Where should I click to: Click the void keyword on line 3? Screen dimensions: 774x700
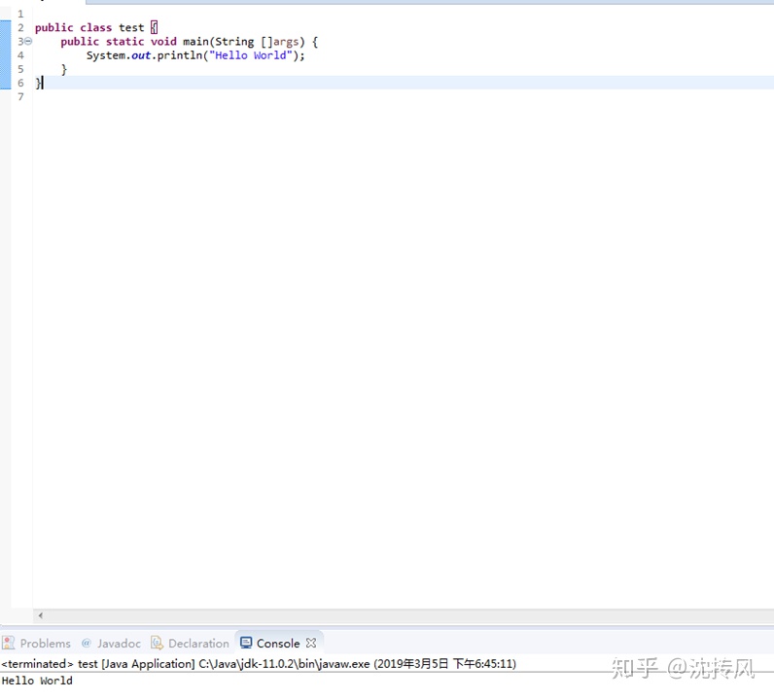pyautogui.click(x=163, y=42)
